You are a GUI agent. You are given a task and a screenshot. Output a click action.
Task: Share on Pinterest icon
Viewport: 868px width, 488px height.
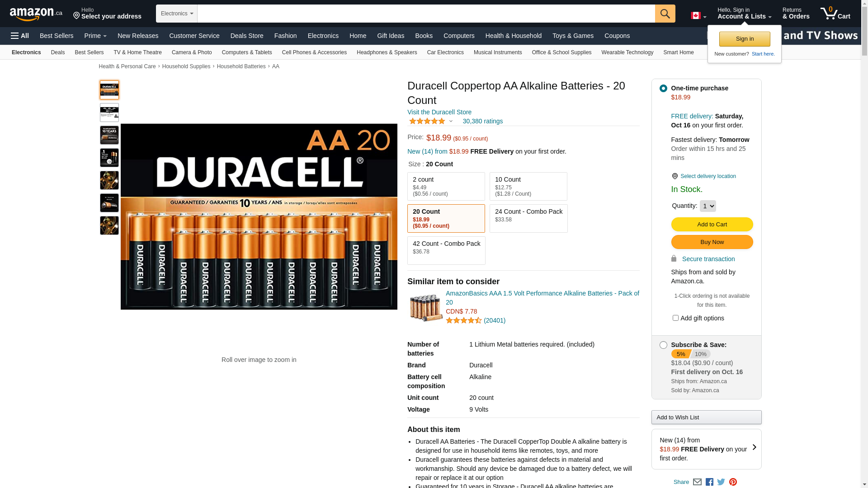733,482
